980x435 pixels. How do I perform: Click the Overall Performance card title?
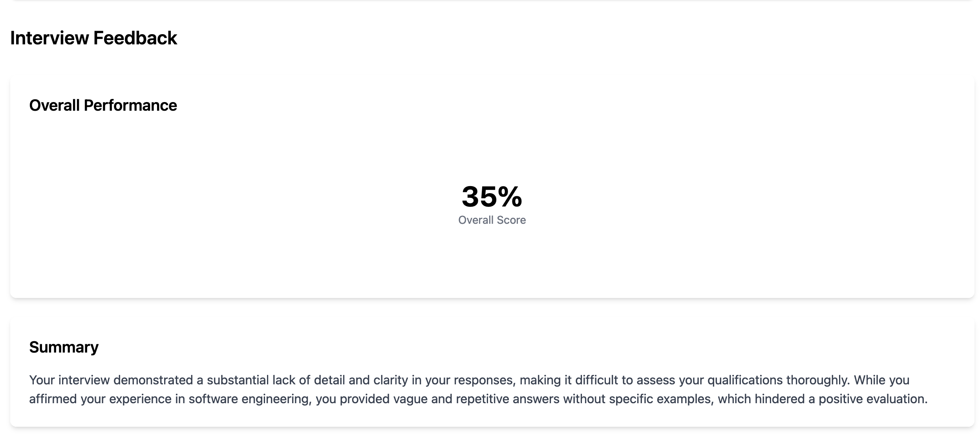pyautogui.click(x=103, y=105)
